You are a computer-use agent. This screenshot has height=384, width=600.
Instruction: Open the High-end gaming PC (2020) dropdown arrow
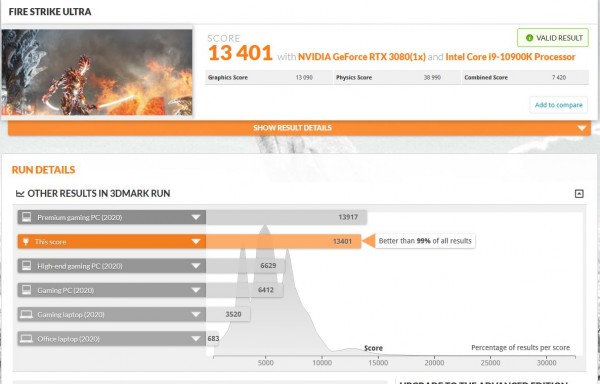coord(196,266)
